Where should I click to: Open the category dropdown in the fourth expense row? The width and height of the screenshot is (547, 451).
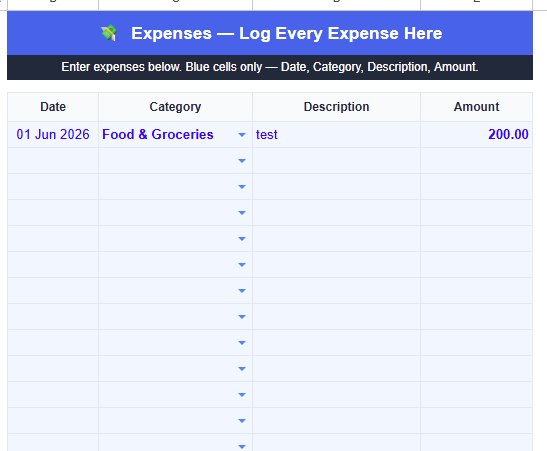click(x=242, y=213)
